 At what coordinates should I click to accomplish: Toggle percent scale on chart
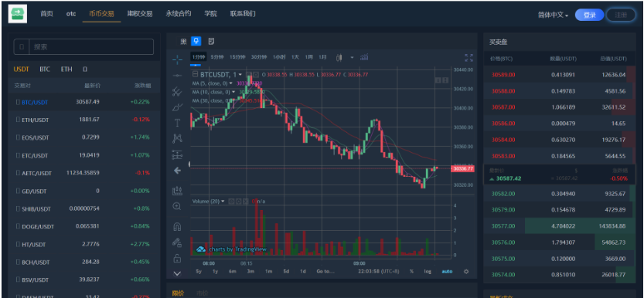coord(411,271)
